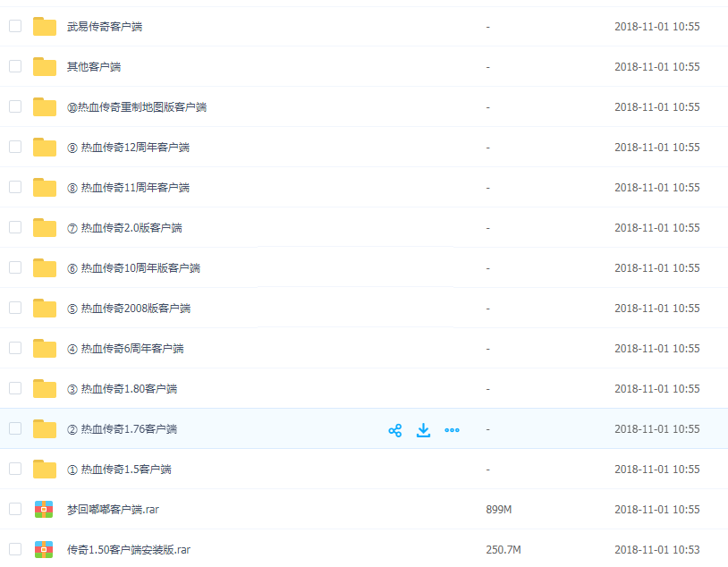Click date 2018-11-01 10:53
Image resolution: width=728 pixels, height=567 pixels.
pyautogui.click(x=657, y=550)
